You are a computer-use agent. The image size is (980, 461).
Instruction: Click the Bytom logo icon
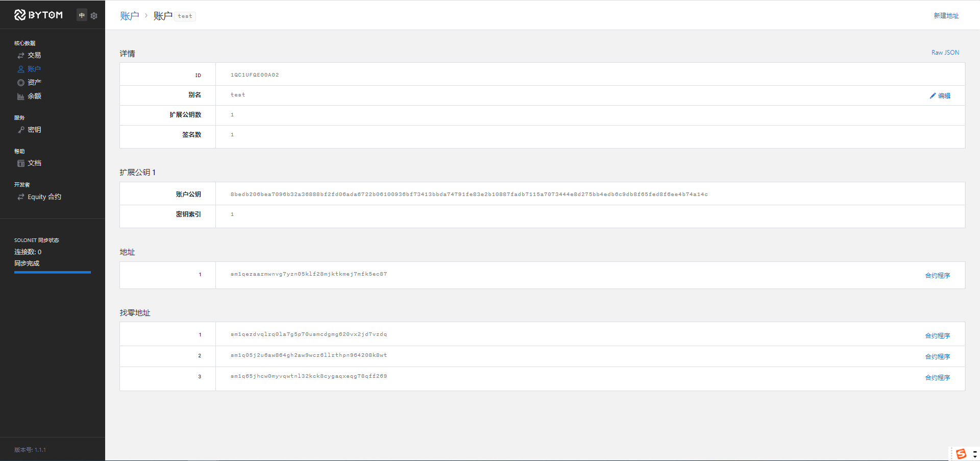coord(20,15)
